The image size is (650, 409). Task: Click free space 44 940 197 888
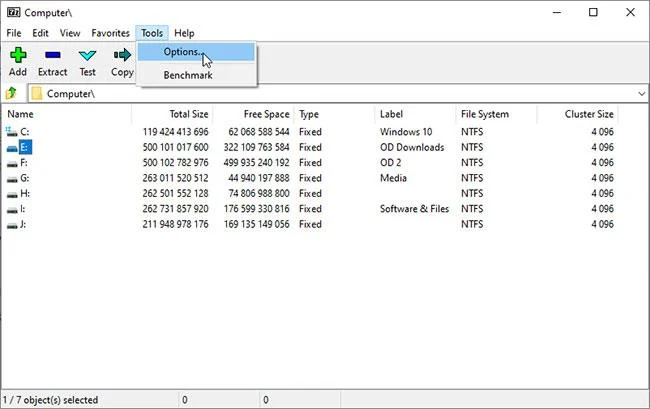pos(259,178)
